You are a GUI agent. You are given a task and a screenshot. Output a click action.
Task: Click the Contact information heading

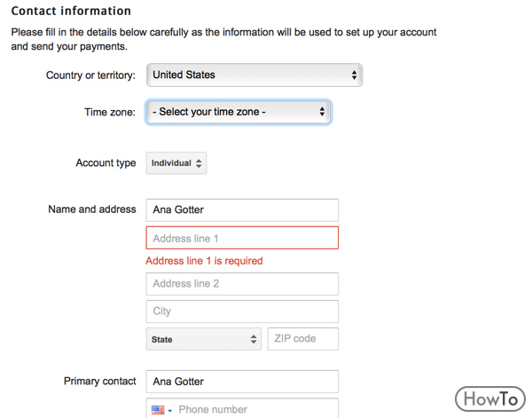[x=71, y=11]
